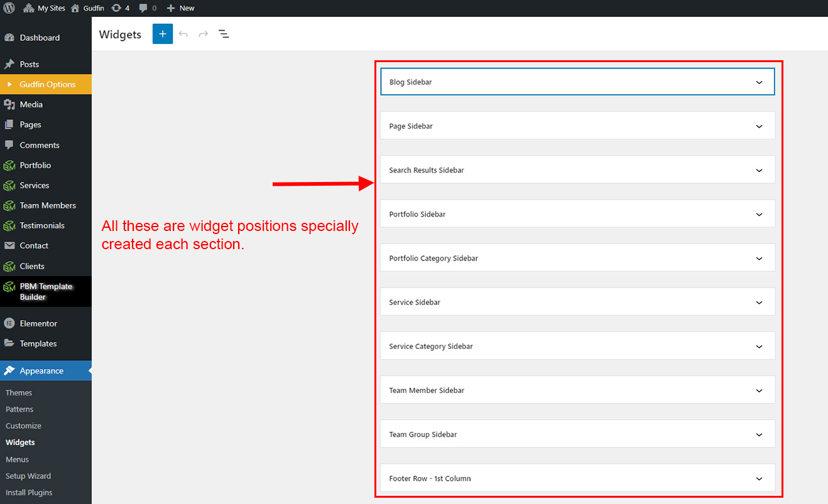Viewport: 828px width, 504px height.
Task: Select the Menus submenu link
Action: [x=17, y=459]
